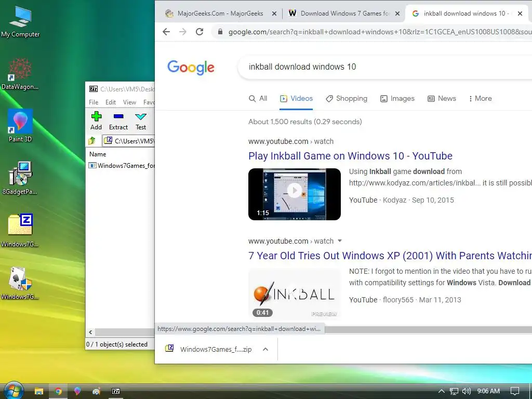
Task: Open the 0:41 Inkball preview thumbnail
Action: point(295,294)
